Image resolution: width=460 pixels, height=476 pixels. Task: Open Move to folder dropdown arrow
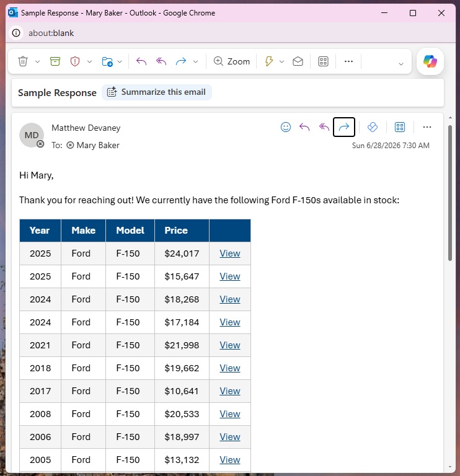click(120, 61)
